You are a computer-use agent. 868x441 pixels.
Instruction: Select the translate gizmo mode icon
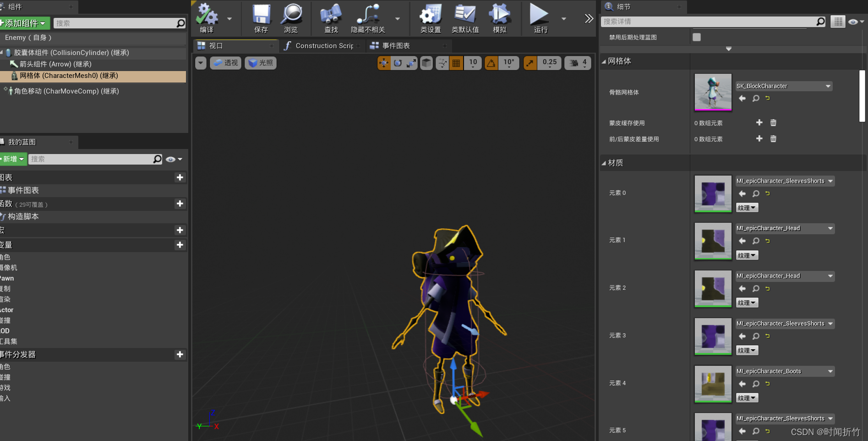pos(384,63)
